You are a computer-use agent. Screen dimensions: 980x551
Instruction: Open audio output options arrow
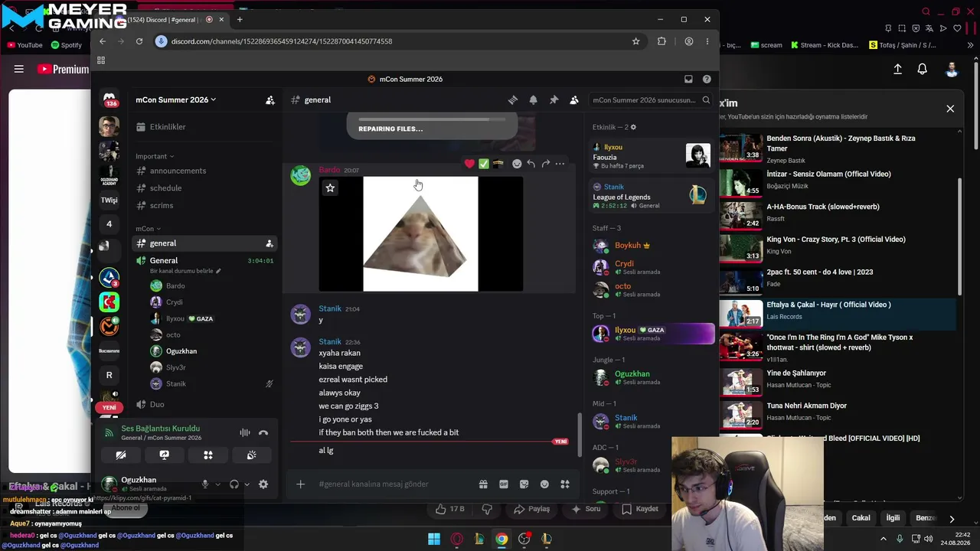click(x=247, y=484)
